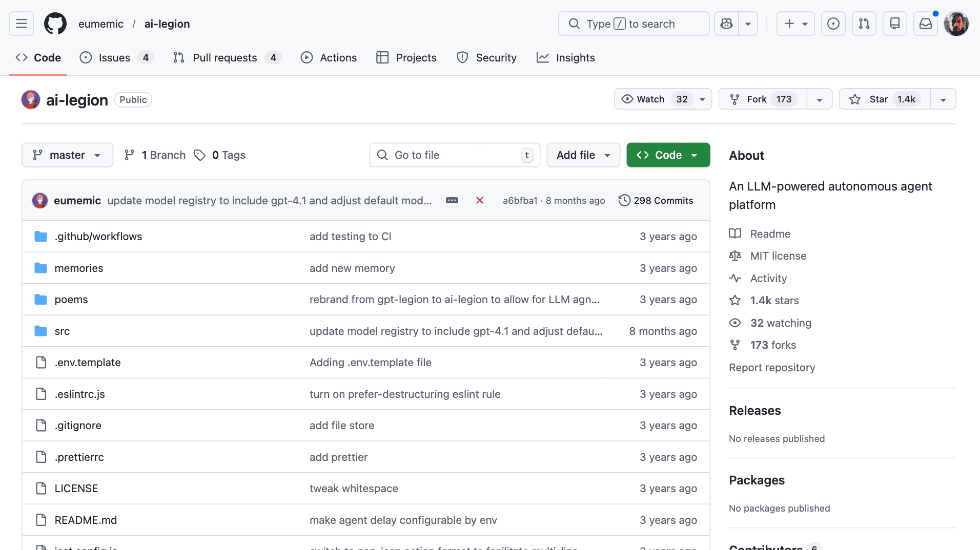Open the Copilot chat icon
Viewport: 980px width, 550px height.
click(726, 24)
